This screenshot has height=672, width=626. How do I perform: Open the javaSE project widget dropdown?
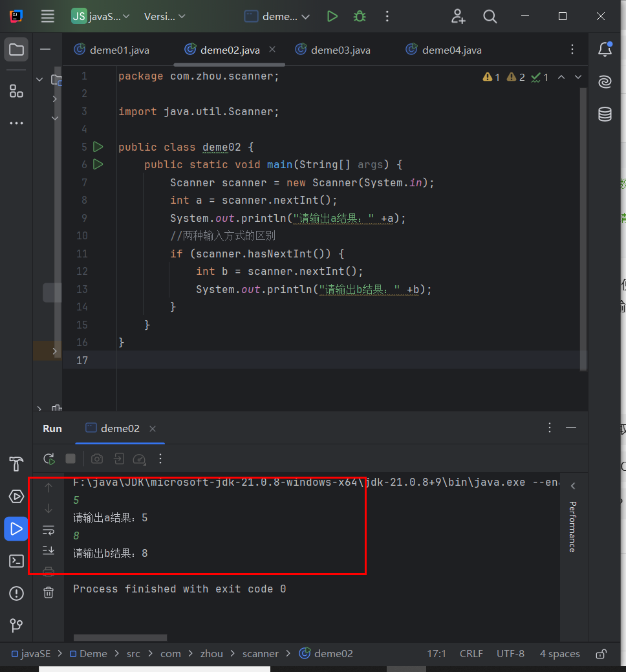(x=100, y=16)
